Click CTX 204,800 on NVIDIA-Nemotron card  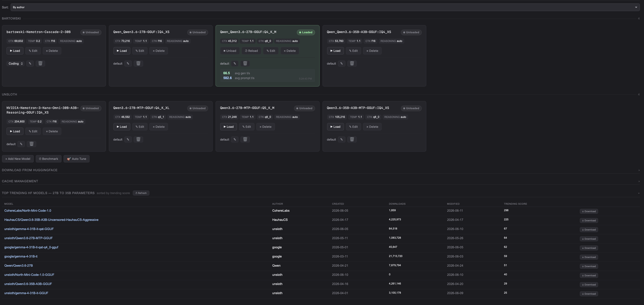click(x=16, y=122)
